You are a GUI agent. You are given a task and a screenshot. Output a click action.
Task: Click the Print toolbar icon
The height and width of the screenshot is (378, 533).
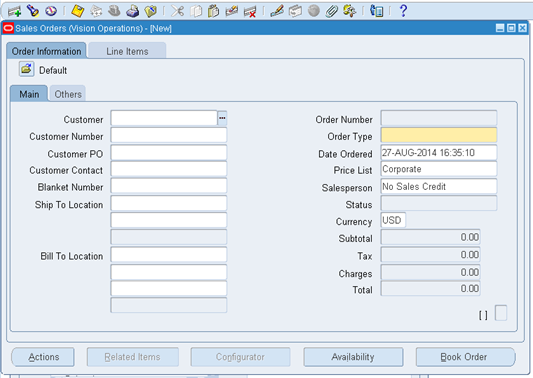coord(132,11)
